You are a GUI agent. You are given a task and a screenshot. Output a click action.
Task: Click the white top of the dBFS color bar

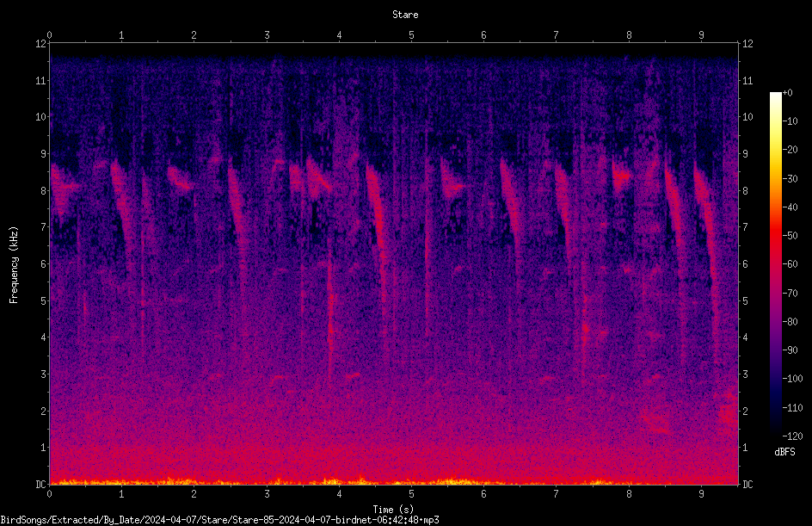click(775, 96)
